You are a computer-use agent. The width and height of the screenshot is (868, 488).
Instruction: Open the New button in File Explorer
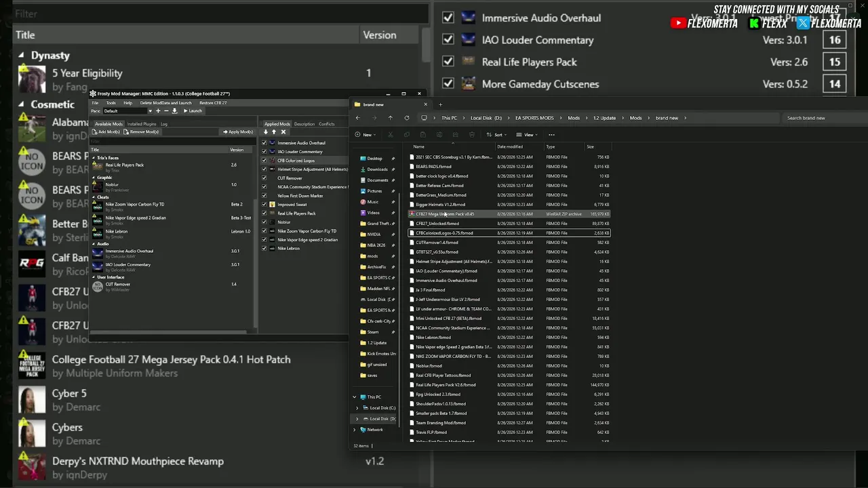(x=365, y=135)
